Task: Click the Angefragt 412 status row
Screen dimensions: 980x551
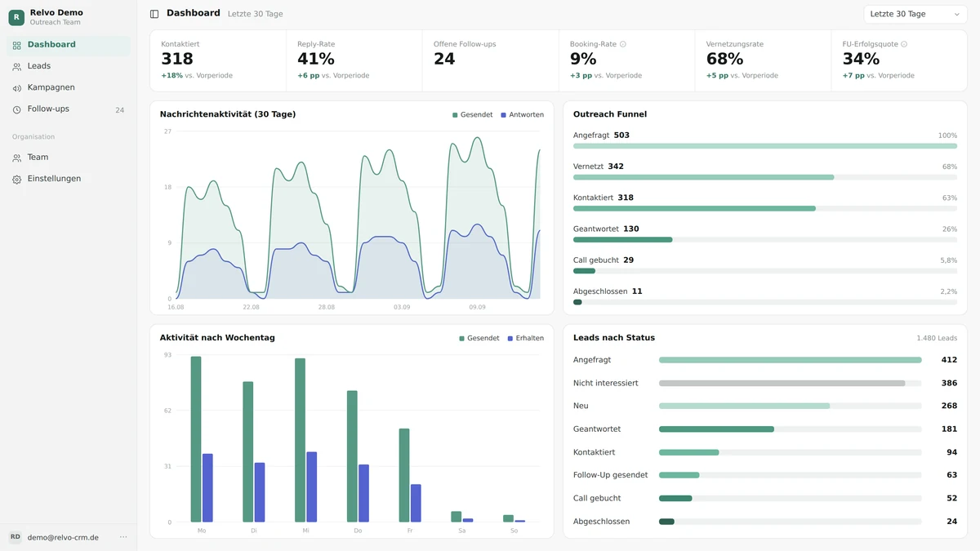Action: (x=765, y=360)
